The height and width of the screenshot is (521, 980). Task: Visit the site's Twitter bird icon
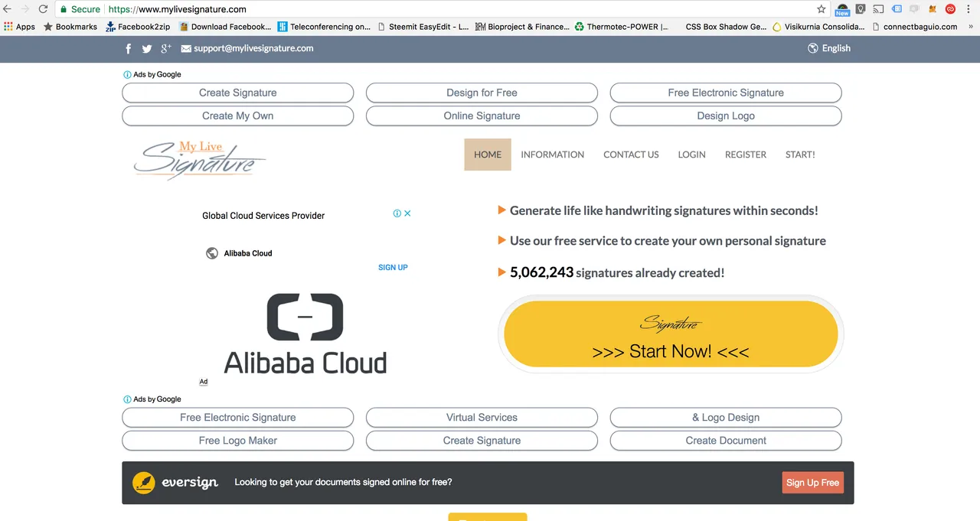(x=147, y=48)
